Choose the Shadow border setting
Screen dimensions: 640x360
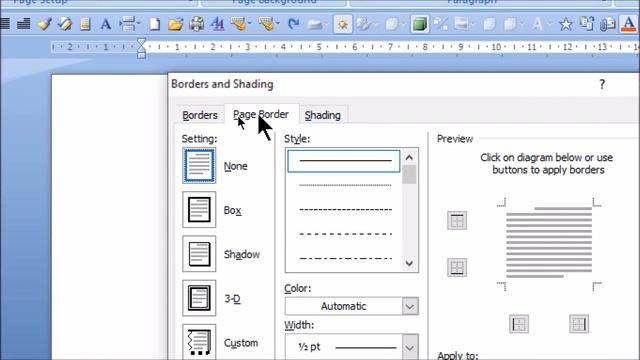click(199, 254)
